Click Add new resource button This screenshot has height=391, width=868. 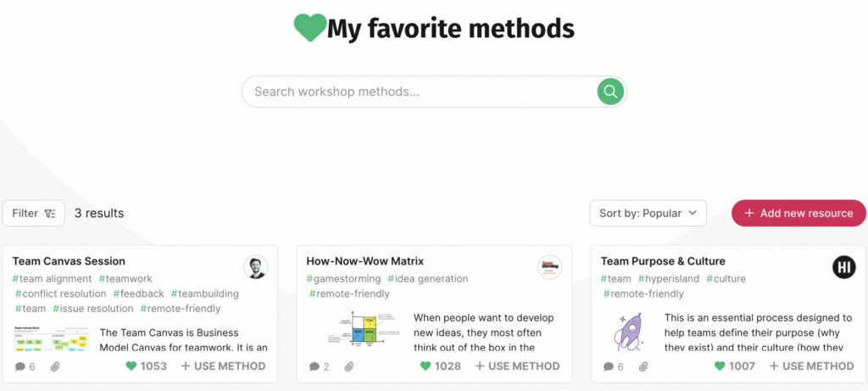tap(798, 213)
